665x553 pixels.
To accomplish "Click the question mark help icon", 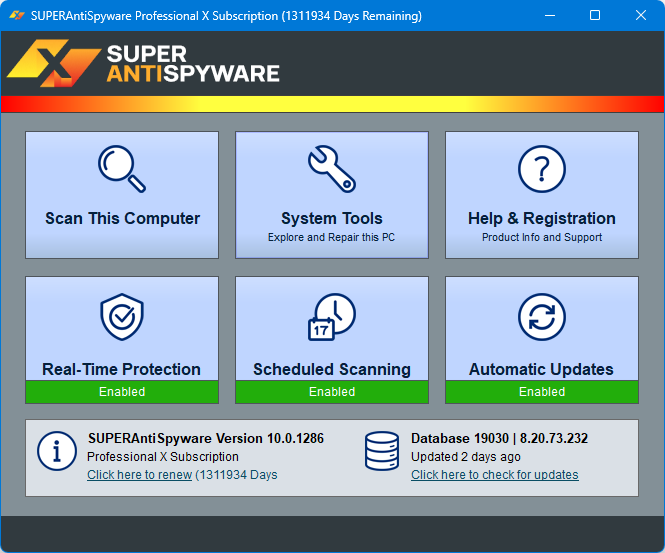I will [542, 168].
